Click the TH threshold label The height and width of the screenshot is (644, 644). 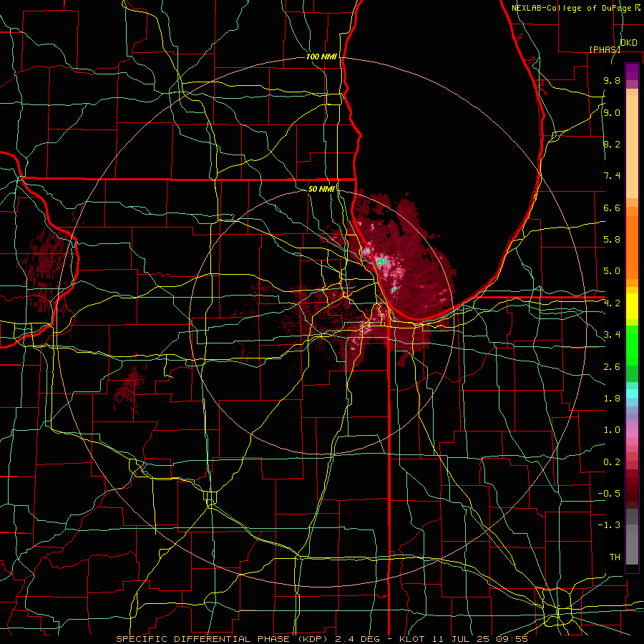click(615, 557)
